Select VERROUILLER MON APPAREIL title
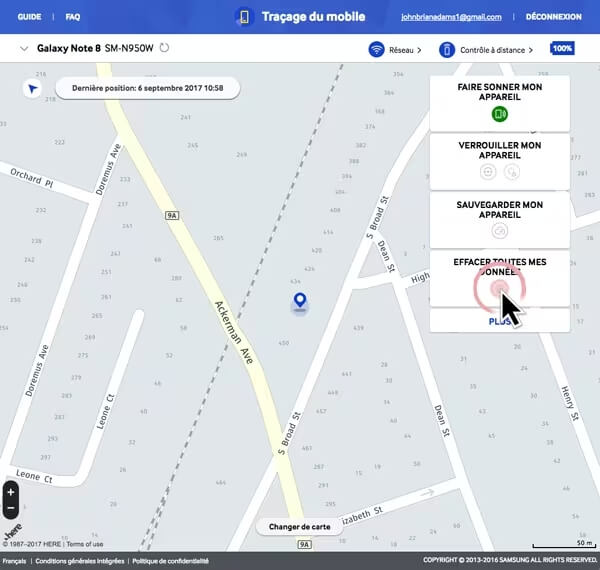 tap(499, 150)
